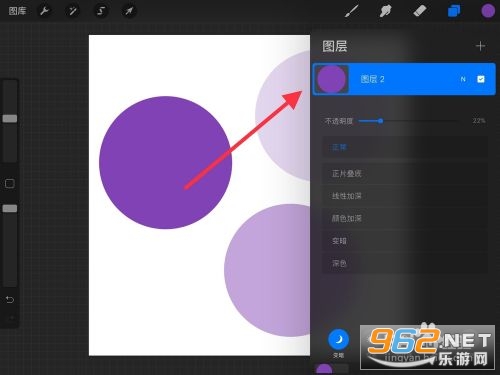Click the brush size slider handle
The image size is (500, 375).
point(10,119)
